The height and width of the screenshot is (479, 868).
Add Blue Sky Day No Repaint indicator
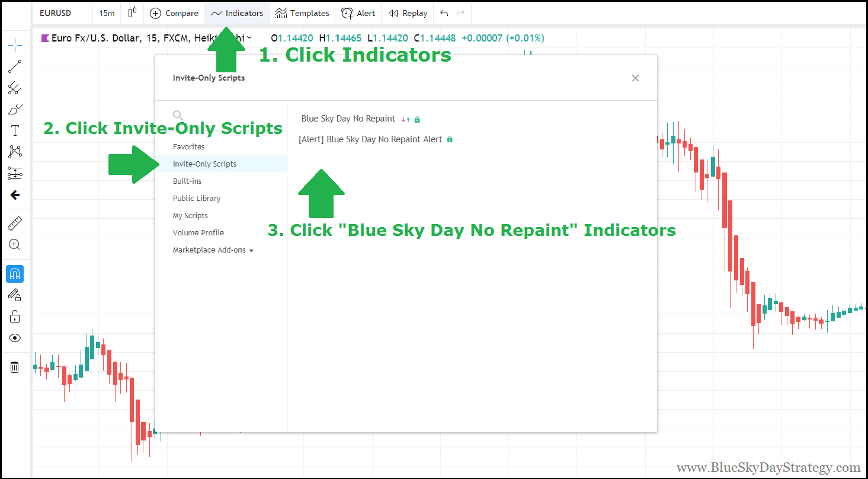tap(348, 119)
